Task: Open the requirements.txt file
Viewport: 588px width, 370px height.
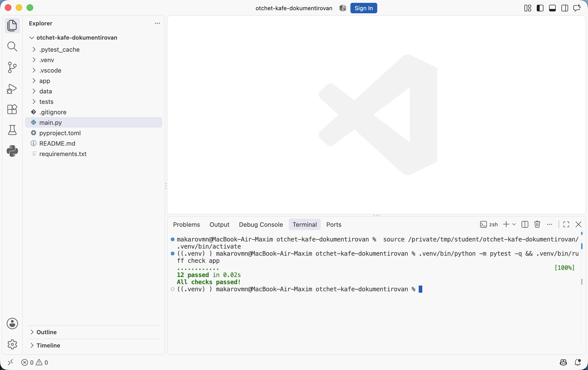Action: (x=94, y=154)
